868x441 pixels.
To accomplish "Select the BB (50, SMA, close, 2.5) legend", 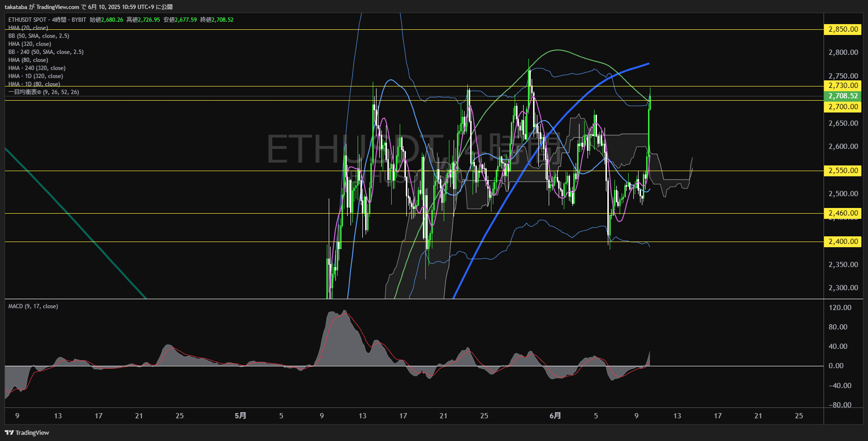I will coord(39,36).
